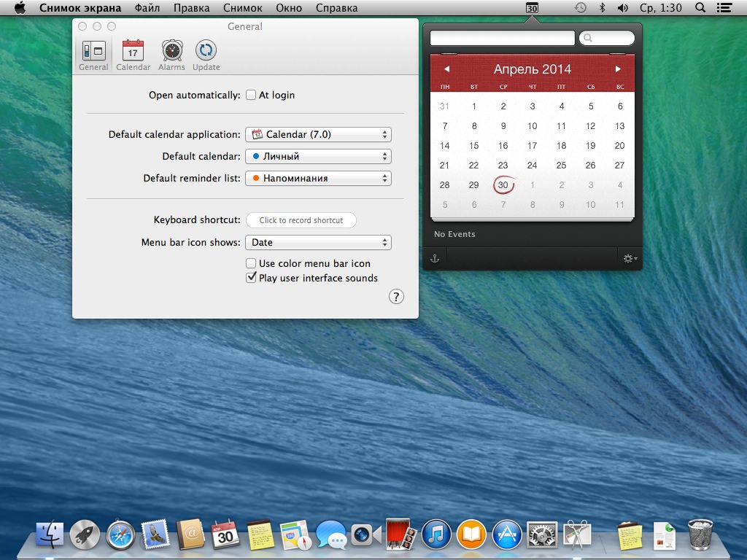Select April 17 in the calendar
The width and height of the screenshot is (747, 560).
[532, 146]
